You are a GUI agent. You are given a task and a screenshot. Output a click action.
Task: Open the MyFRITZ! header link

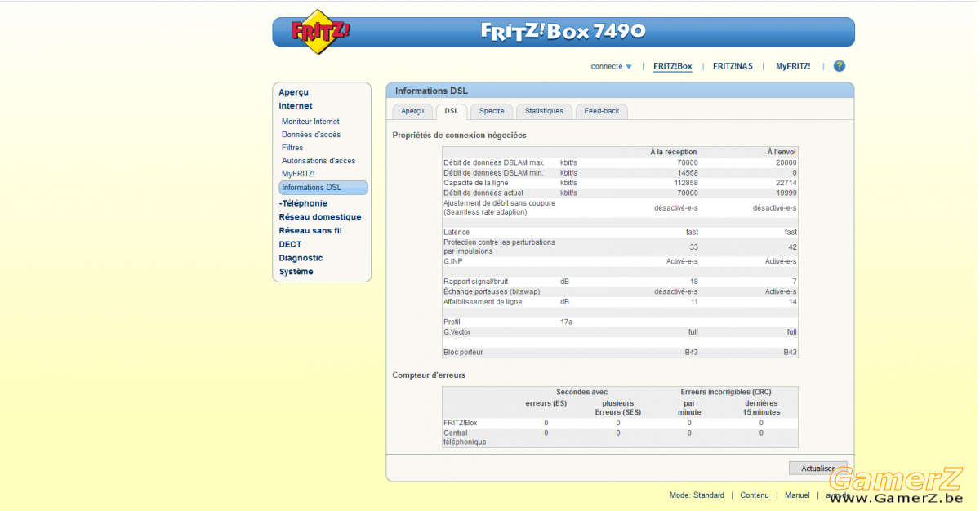click(x=793, y=66)
